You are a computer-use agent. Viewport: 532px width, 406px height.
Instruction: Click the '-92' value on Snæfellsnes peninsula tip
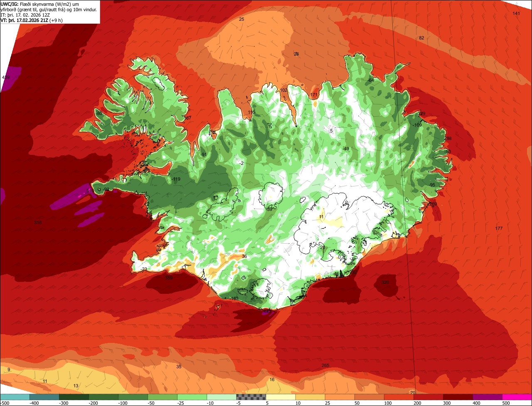(x=106, y=190)
